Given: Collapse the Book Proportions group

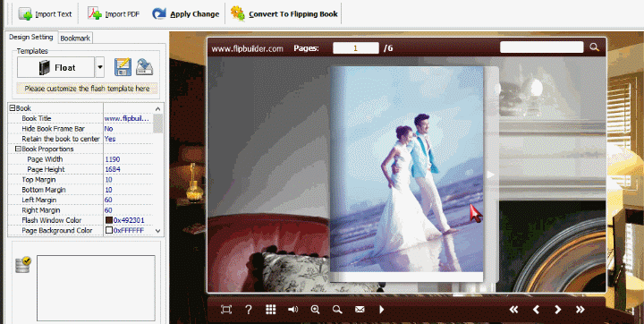Looking at the screenshot, I should tap(18, 149).
